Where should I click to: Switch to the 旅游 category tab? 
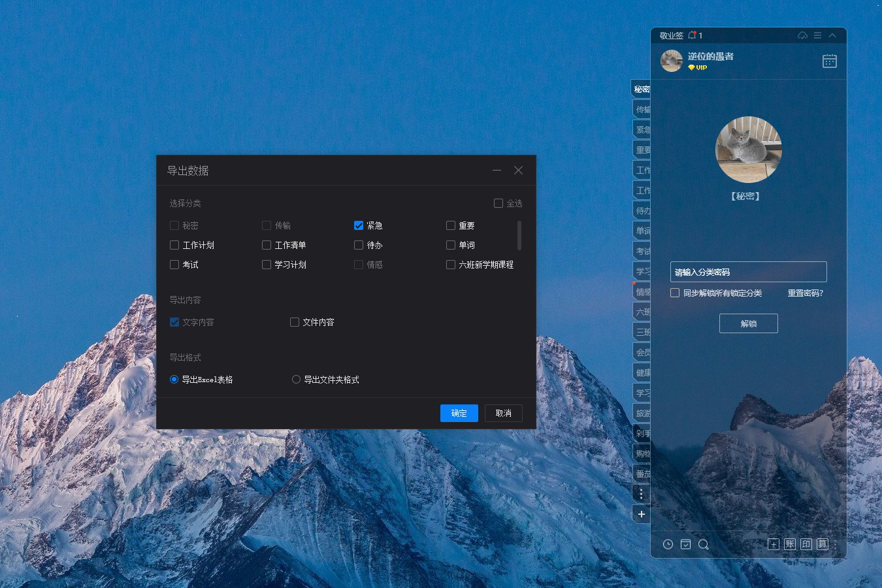642,413
